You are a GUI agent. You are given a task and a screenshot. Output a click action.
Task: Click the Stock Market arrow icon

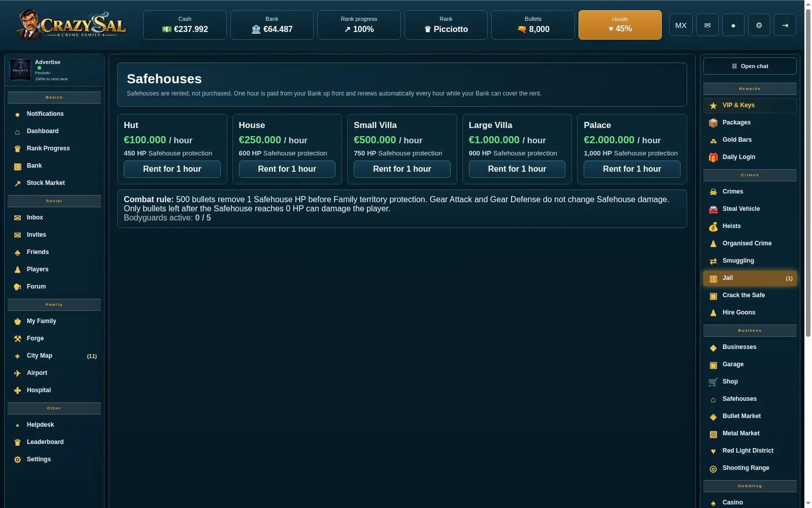[x=17, y=183]
